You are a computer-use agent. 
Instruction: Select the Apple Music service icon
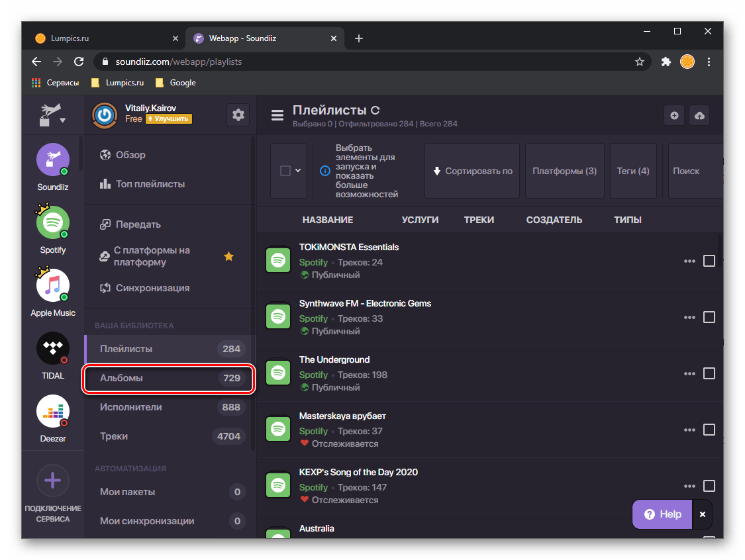point(53,285)
